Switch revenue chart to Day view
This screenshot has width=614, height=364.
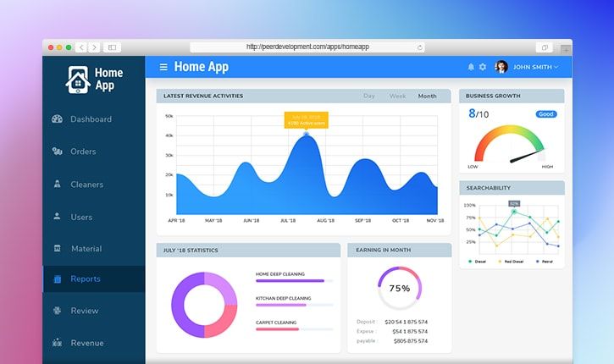tap(369, 96)
